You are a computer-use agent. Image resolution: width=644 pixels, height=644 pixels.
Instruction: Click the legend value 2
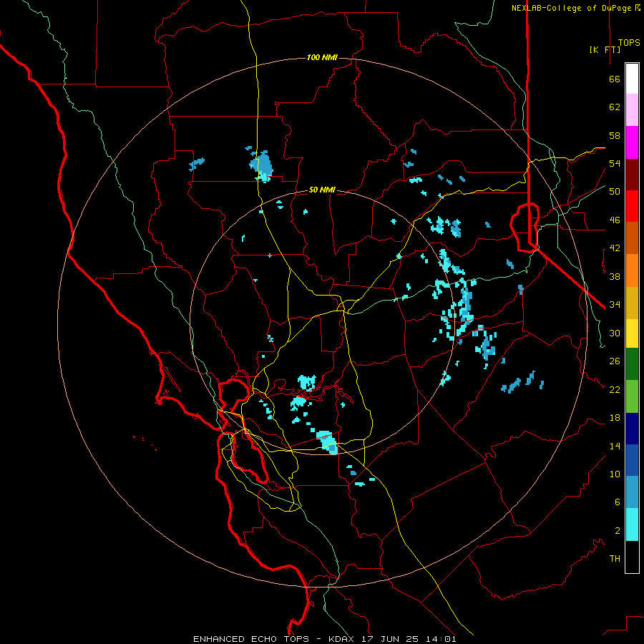(618, 530)
